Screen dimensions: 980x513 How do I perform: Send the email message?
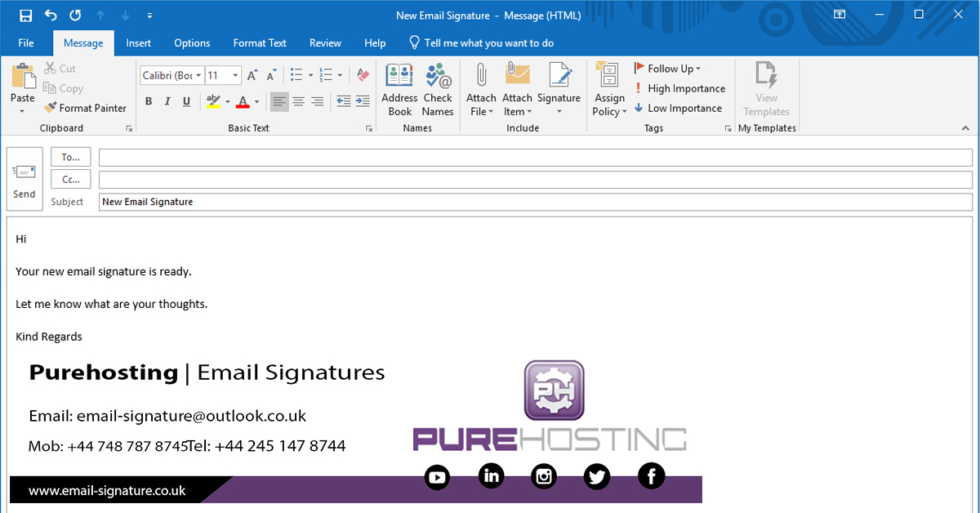tap(24, 180)
